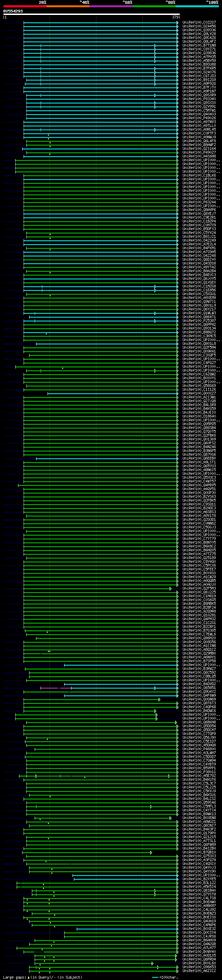Select the UniRef100_A4S6H8 label
This screenshot has height=980, width=222.
coord(199,156)
